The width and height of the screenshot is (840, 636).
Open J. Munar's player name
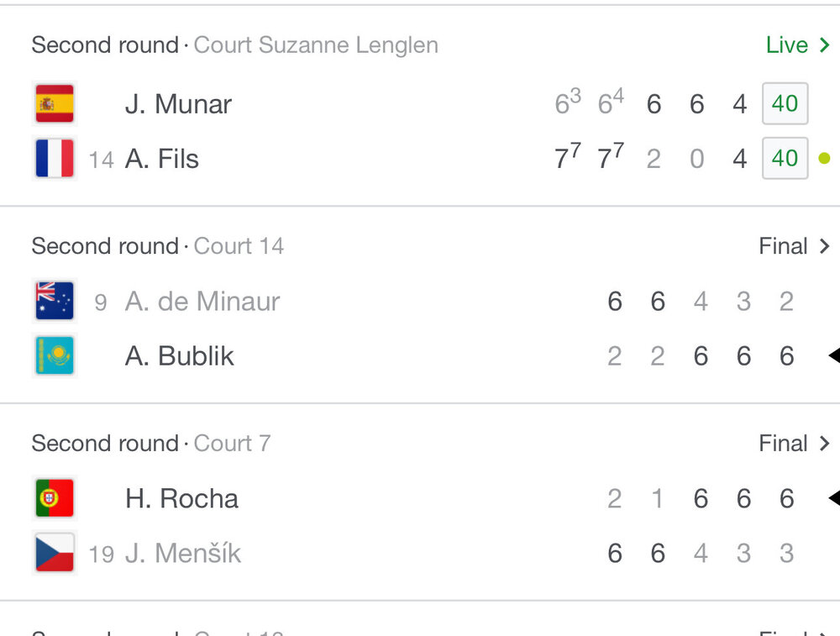178,104
